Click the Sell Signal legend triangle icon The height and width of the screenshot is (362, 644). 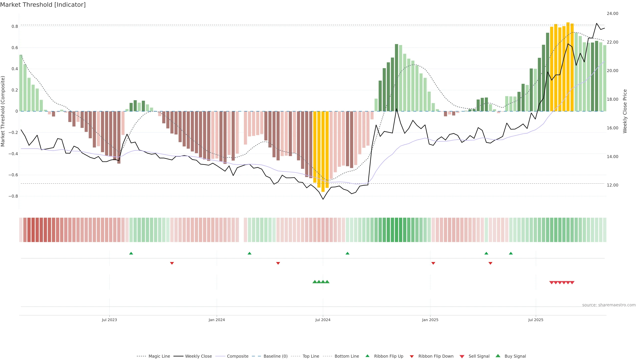point(462,356)
